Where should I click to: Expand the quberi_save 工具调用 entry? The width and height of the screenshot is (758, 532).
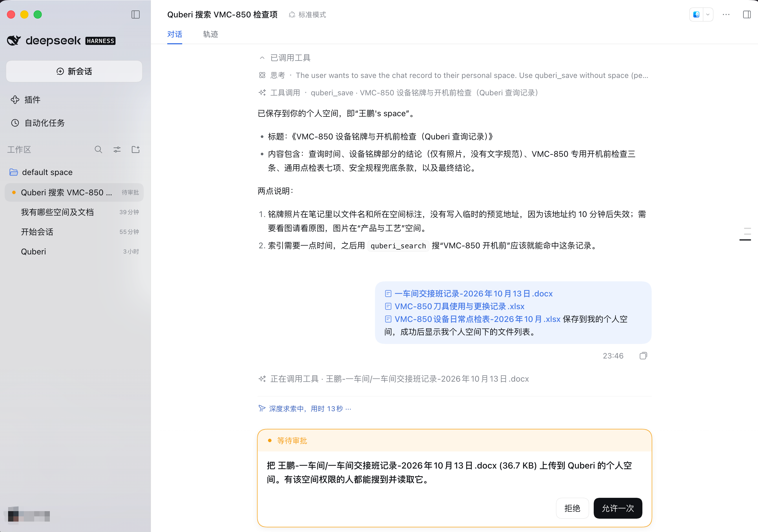coord(399,93)
